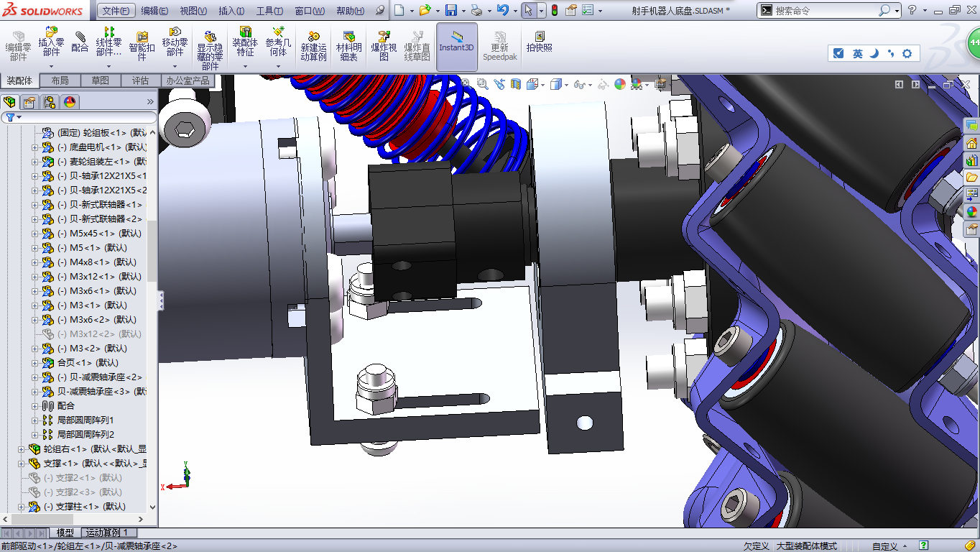Image resolution: width=980 pixels, height=552 pixels.
Task: Open 装配体特征 (Assembly Features) tool
Action: [245, 42]
